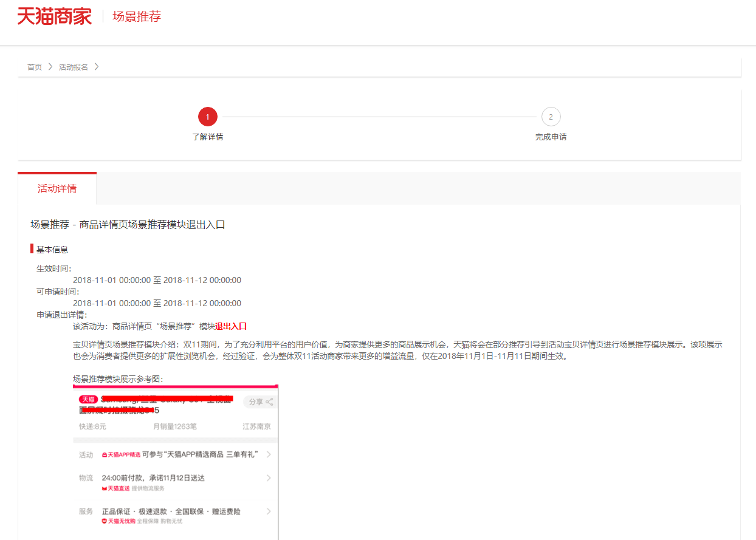756x540 pixels.
Task: Click the 分享 share button in reference image
Action: click(x=260, y=402)
